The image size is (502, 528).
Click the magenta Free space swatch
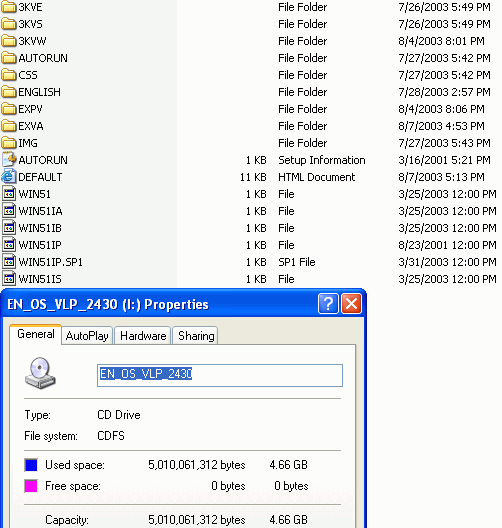tap(31, 486)
